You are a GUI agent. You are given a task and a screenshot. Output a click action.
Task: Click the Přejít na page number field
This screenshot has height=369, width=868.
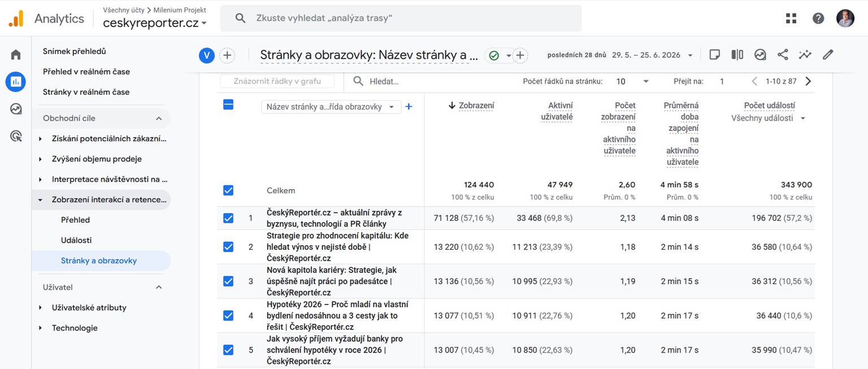[722, 81]
